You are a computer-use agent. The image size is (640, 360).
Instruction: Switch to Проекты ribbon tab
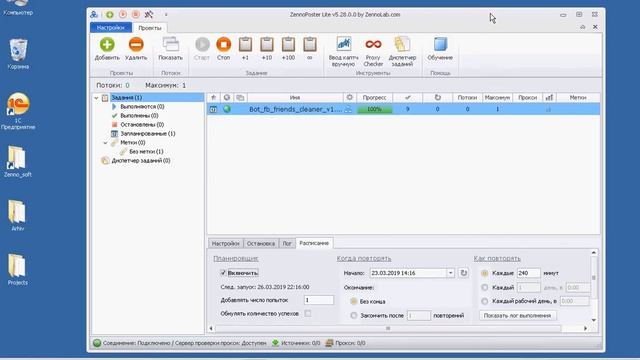(150, 28)
